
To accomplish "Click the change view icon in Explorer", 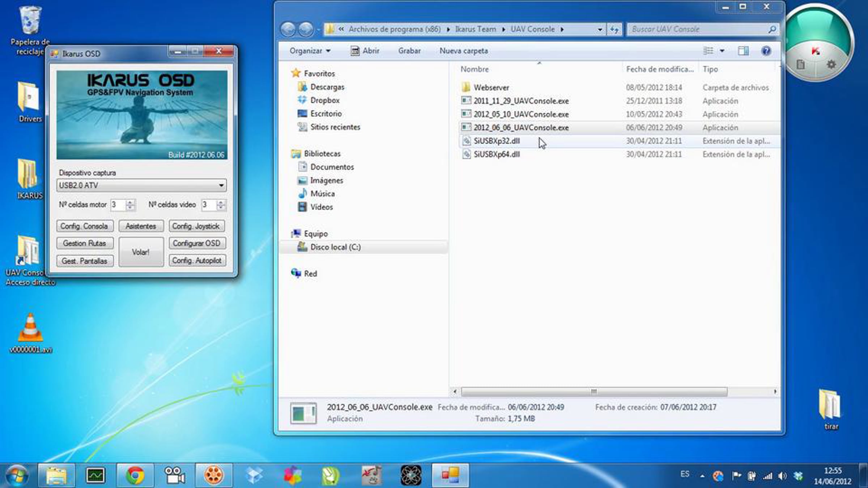I will 708,51.
